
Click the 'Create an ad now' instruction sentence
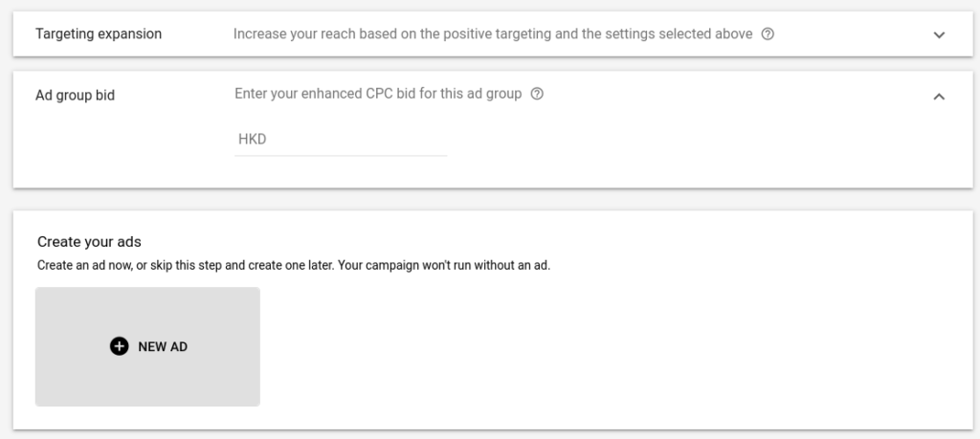294,265
